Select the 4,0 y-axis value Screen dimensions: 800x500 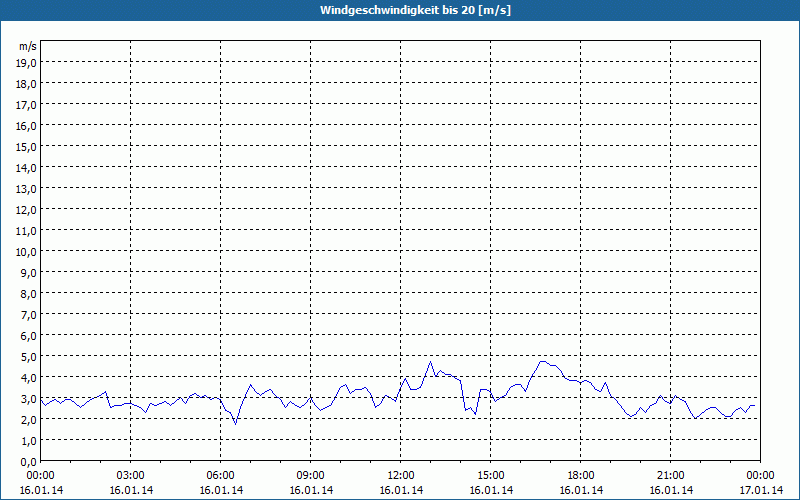pos(30,378)
